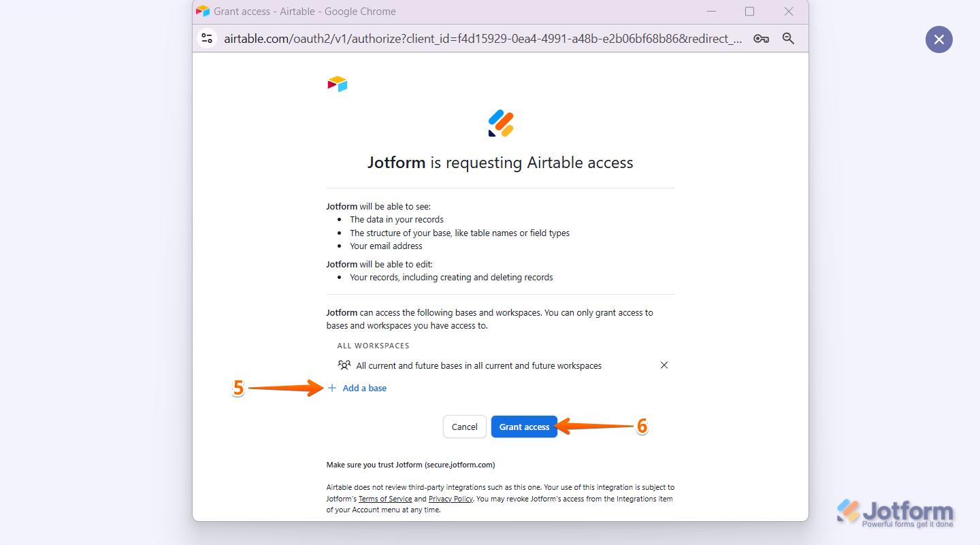Viewport: 980px width, 545px height.
Task: Click 'Your email address' bullet
Action: (x=386, y=246)
